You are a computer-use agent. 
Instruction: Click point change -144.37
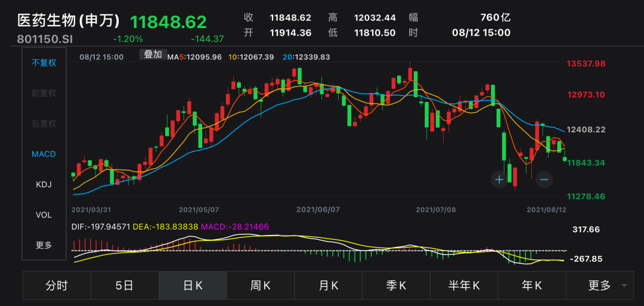point(208,39)
